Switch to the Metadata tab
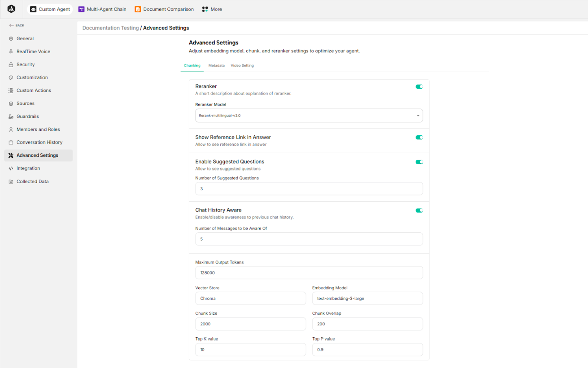This screenshot has height=368, width=588. [216, 65]
